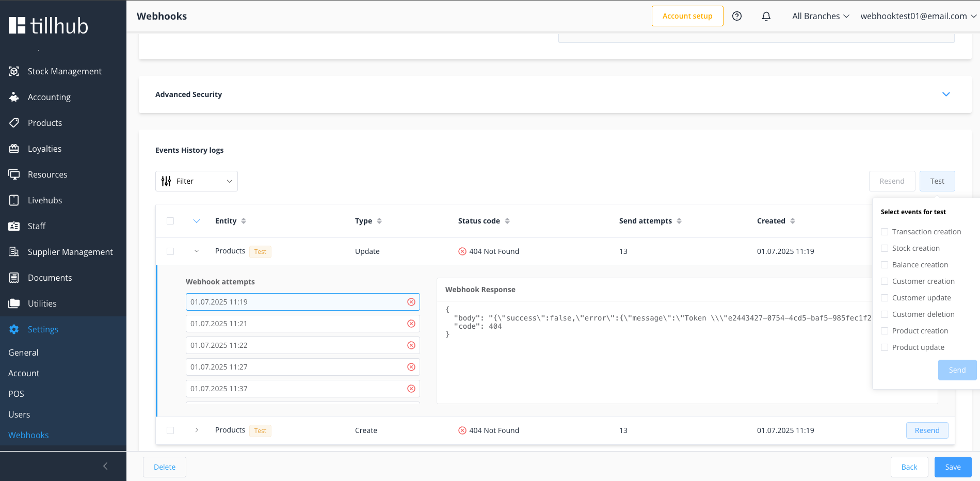
Task: Sort by Status code column arrows
Action: point(507,221)
